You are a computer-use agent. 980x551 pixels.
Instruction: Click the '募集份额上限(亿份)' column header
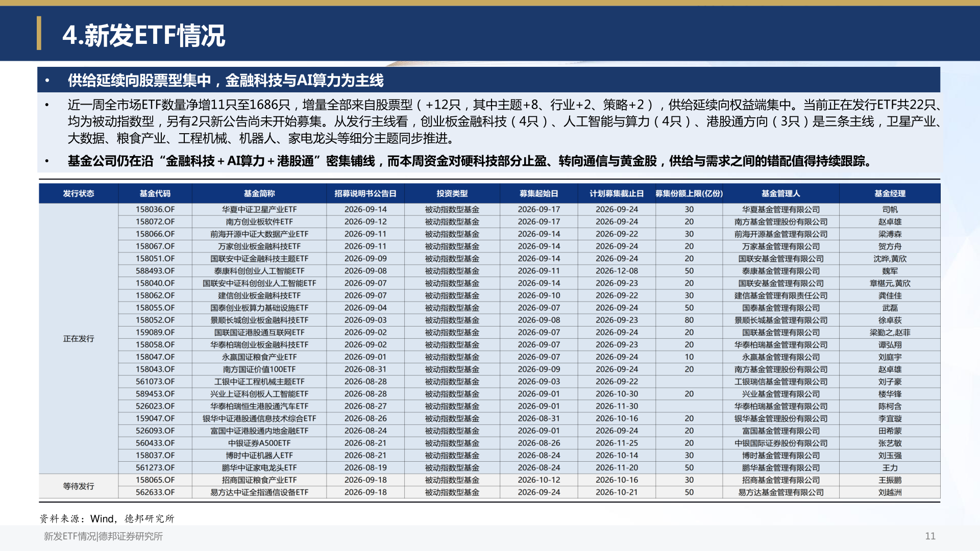coord(689,193)
